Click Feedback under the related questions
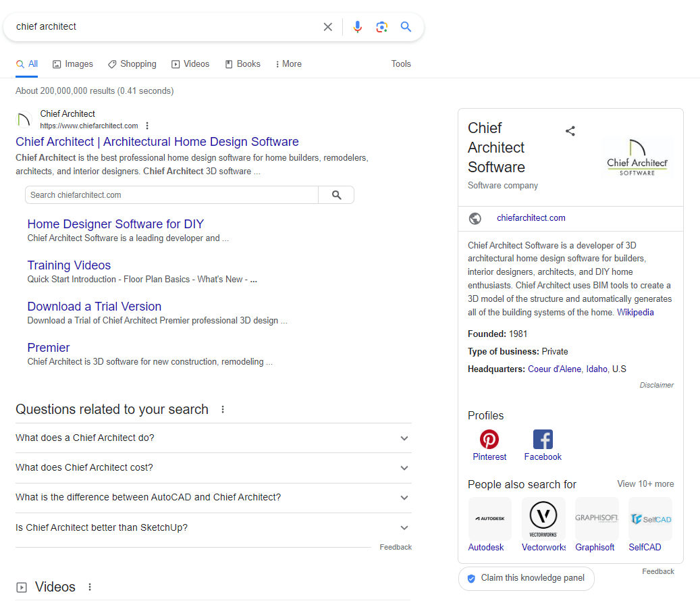The width and height of the screenshot is (700, 601). [x=396, y=548]
